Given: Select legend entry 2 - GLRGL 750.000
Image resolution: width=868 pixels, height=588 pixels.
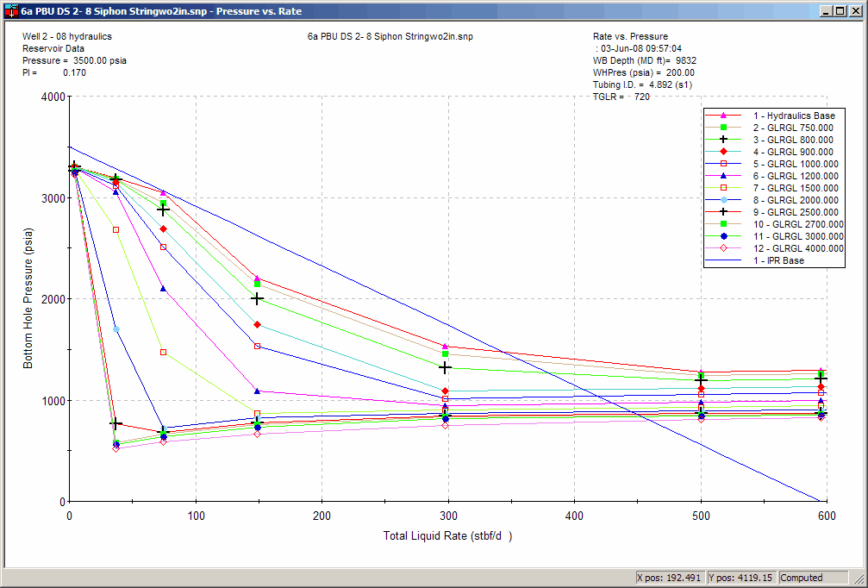Looking at the screenshot, I should pos(774,128).
